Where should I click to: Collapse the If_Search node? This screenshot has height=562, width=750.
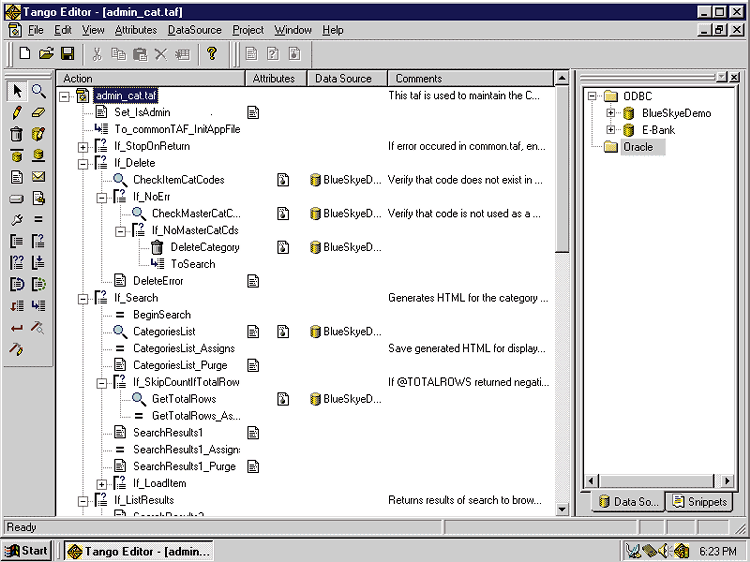coord(83,299)
